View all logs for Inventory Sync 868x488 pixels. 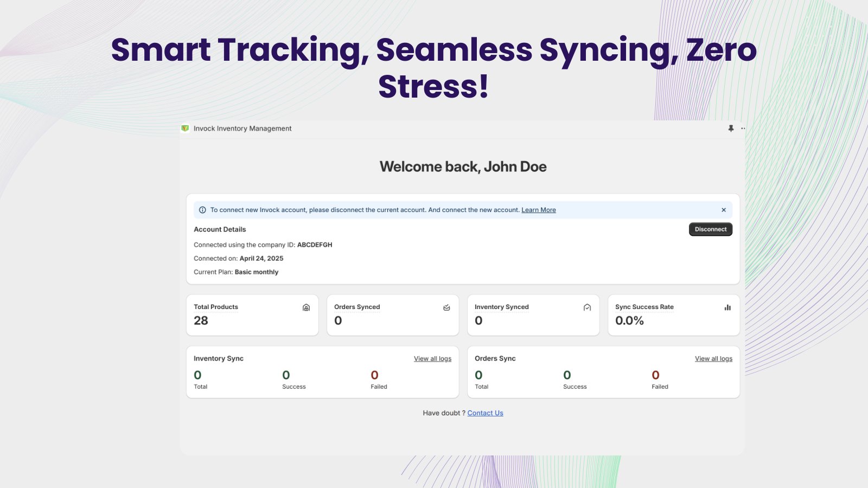(x=432, y=359)
